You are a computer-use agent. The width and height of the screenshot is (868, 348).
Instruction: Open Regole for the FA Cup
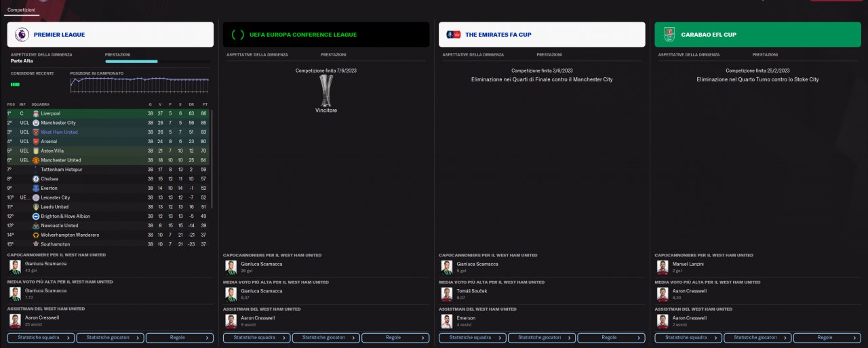tap(610, 337)
